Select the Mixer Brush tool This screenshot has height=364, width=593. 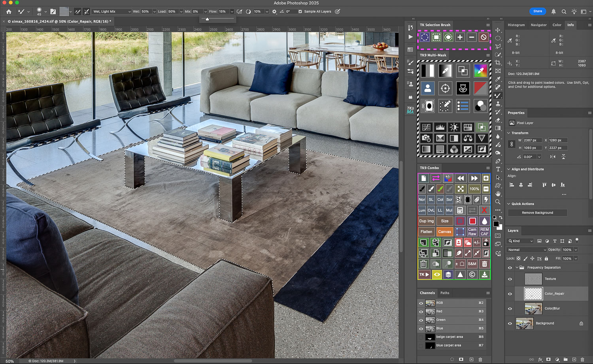click(498, 95)
